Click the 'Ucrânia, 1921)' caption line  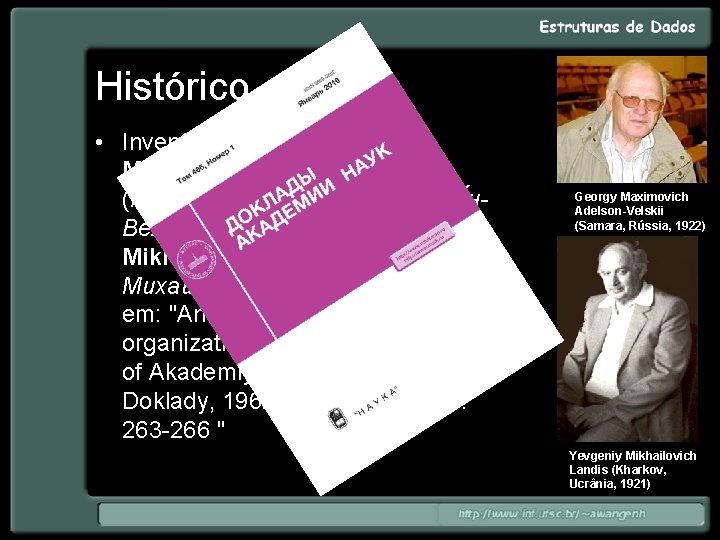(610, 484)
